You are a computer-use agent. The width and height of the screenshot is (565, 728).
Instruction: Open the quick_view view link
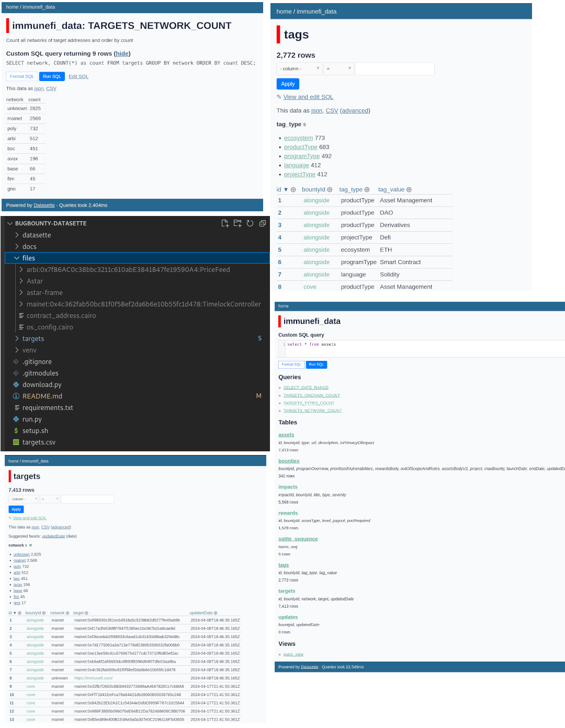coord(293,654)
